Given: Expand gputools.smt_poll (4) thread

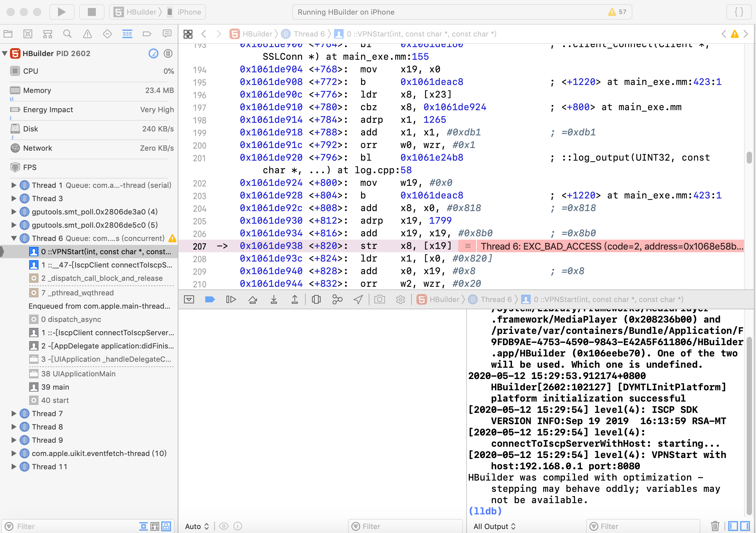Looking at the screenshot, I should click(14, 212).
